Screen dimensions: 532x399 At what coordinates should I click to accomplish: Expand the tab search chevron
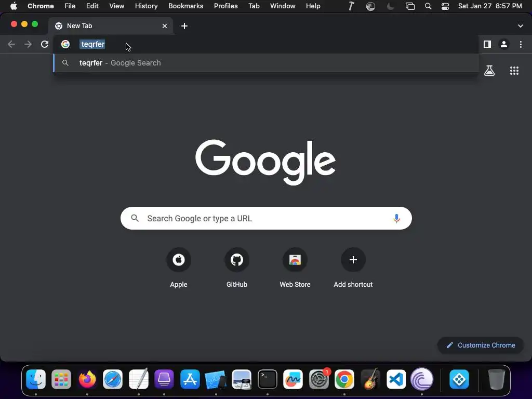520,26
